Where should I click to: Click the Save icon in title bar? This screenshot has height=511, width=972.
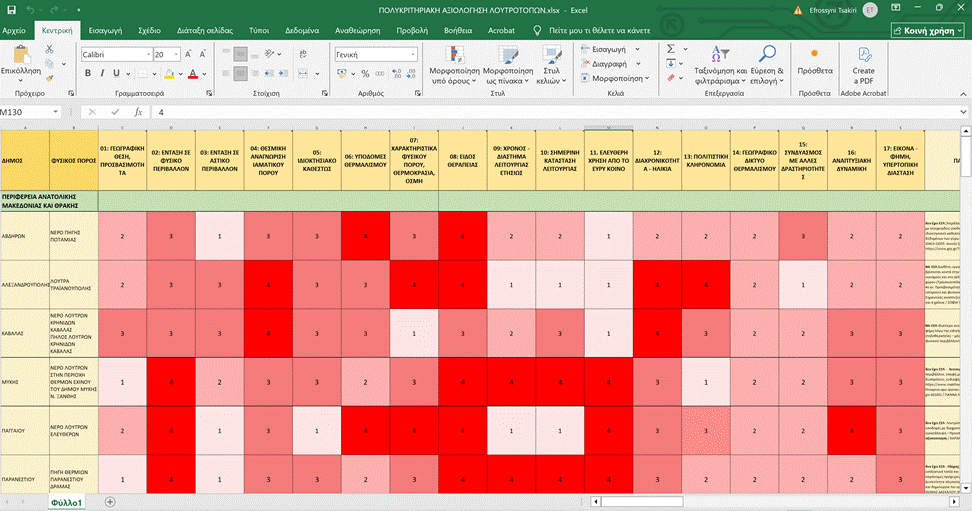tap(11, 10)
